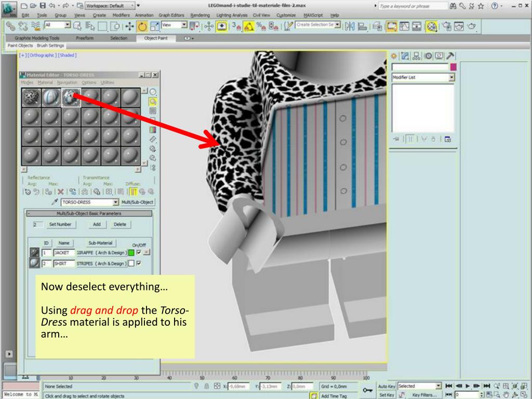Open the Graph Editors menu
Viewport: 532px width, 399px height.
171,15
